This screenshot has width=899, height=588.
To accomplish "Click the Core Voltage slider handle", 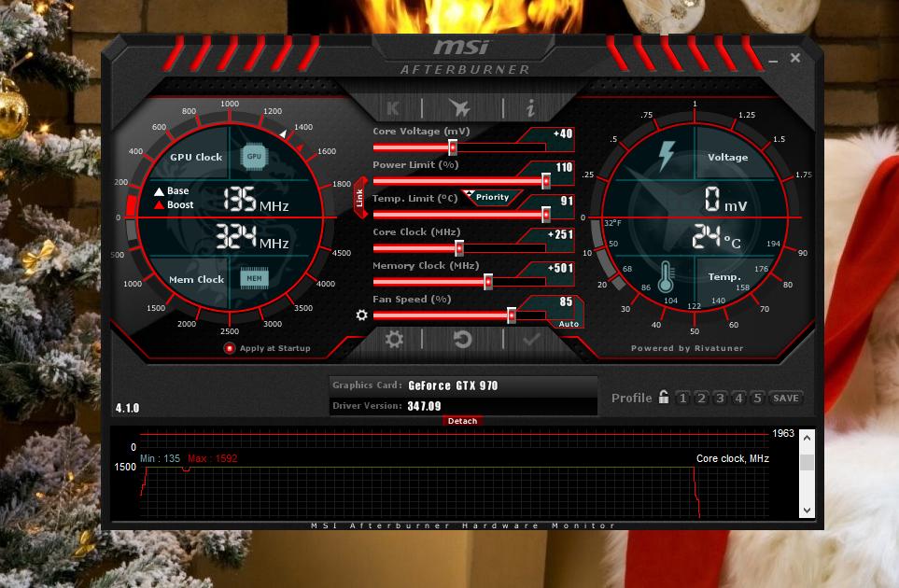I will (453, 147).
